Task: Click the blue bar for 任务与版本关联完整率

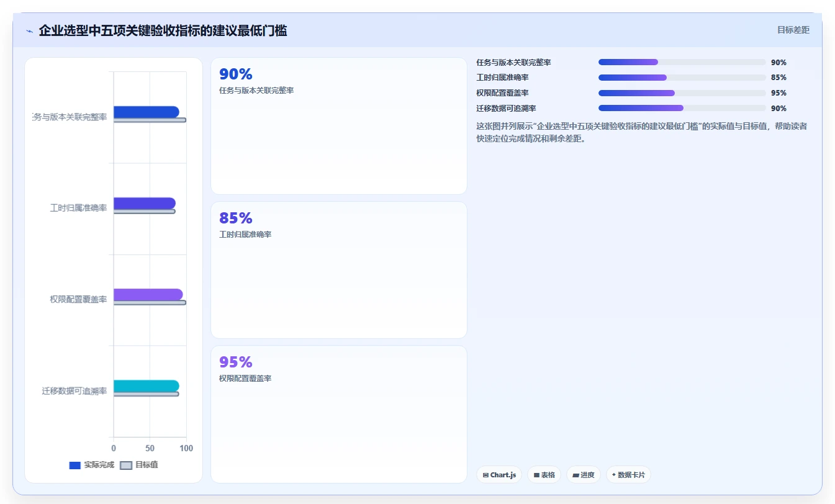Action: pos(147,112)
